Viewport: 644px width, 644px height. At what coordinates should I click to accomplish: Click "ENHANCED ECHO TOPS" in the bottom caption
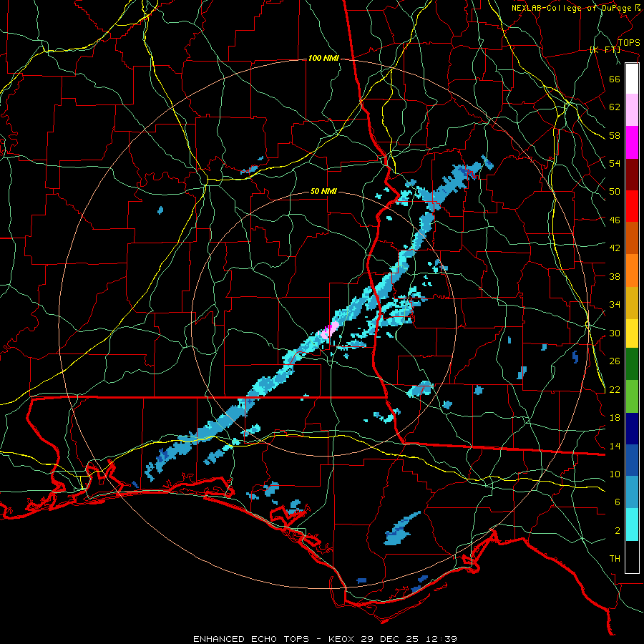point(251,639)
